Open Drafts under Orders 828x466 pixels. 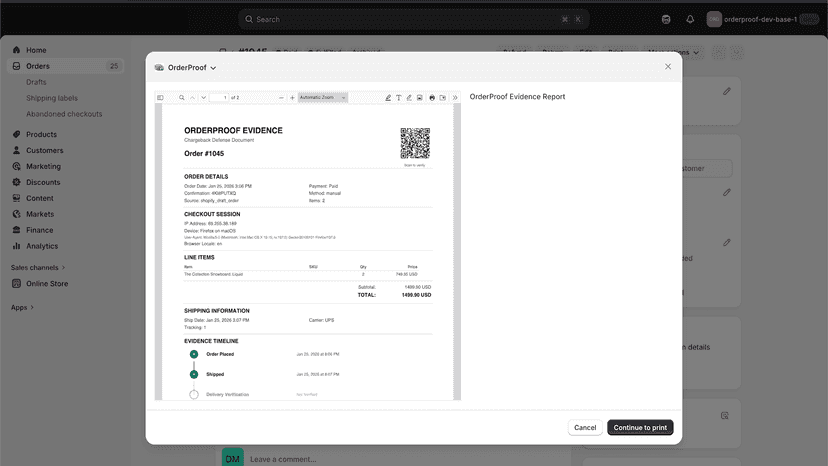pos(36,82)
